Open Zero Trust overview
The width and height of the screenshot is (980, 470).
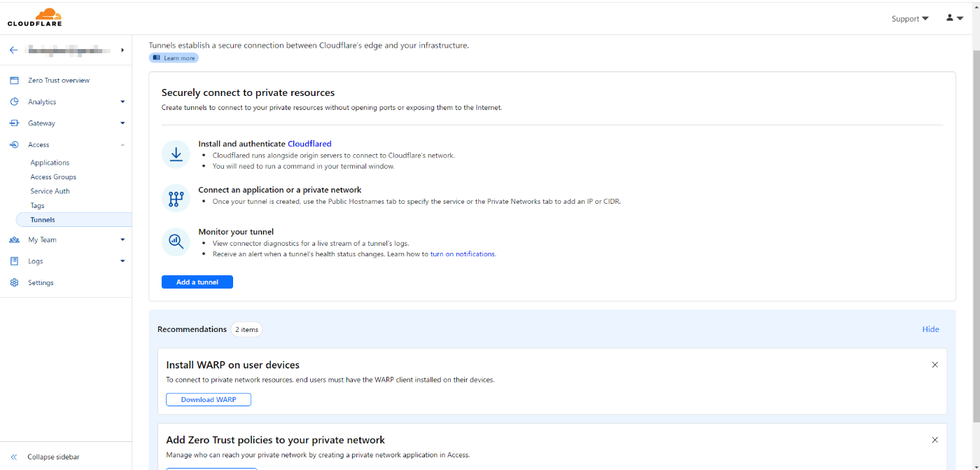59,81
